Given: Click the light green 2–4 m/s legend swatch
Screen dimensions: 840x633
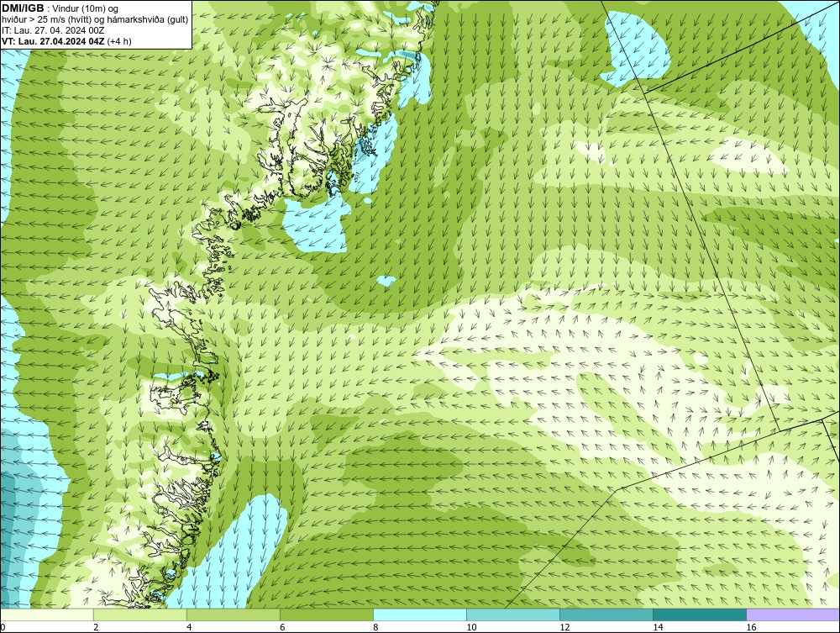Looking at the screenshot, I should click(140, 615).
